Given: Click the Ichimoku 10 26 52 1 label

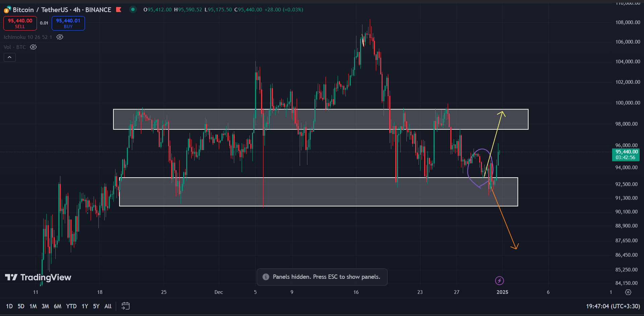Looking at the screenshot, I should click(x=28, y=37).
